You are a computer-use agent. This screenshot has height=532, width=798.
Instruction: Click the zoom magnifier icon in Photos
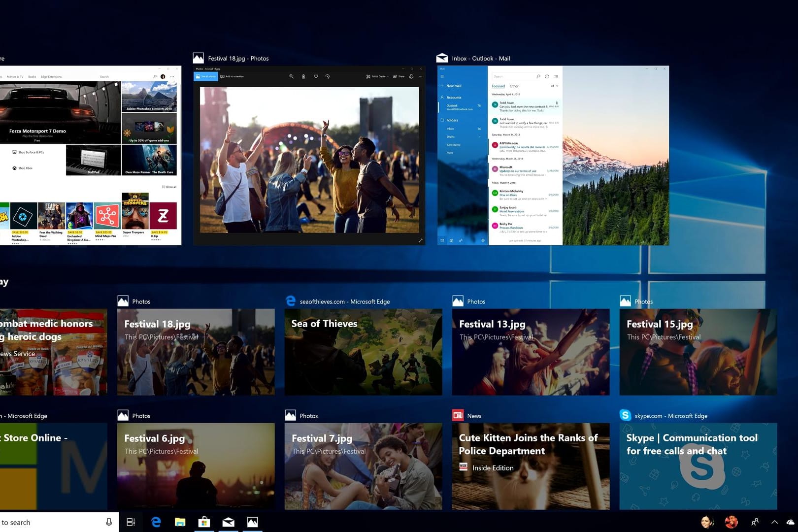[291, 76]
